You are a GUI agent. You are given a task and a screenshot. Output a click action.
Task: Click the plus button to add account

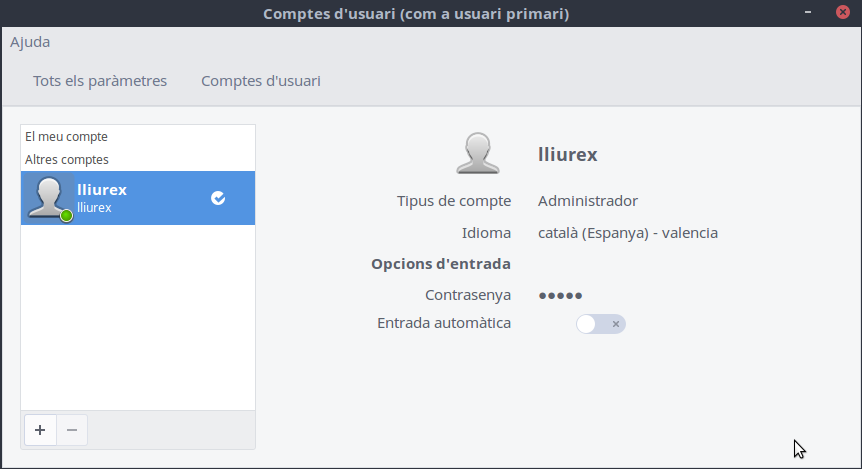pyautogui.click(x=40, y=430)
